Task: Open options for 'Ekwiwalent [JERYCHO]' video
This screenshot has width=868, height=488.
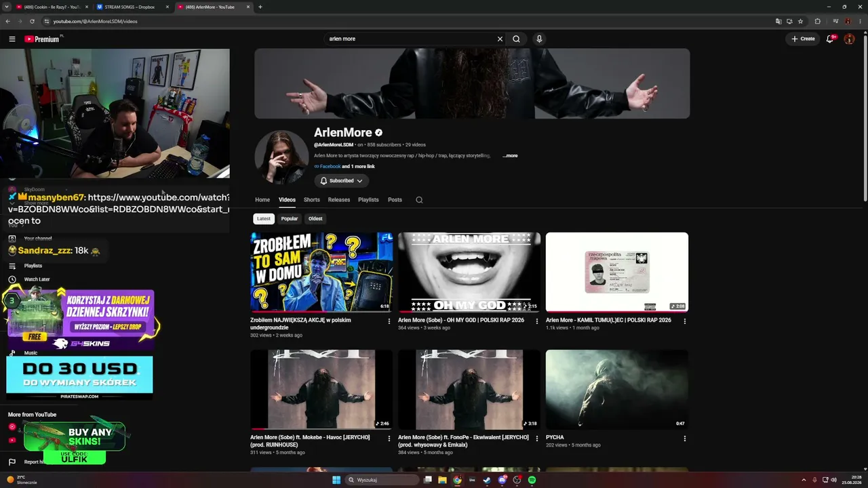Action: click(537, 439)
